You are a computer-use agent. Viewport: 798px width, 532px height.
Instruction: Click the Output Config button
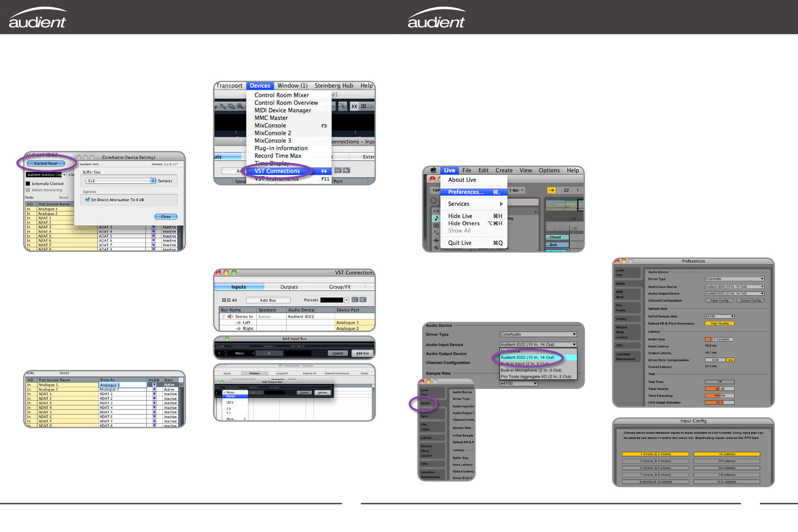coord(750,301)
